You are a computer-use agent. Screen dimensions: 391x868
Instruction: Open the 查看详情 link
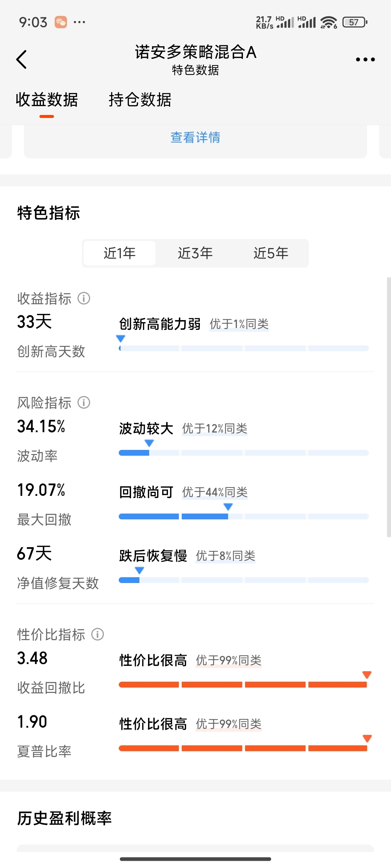pos(195,137)
